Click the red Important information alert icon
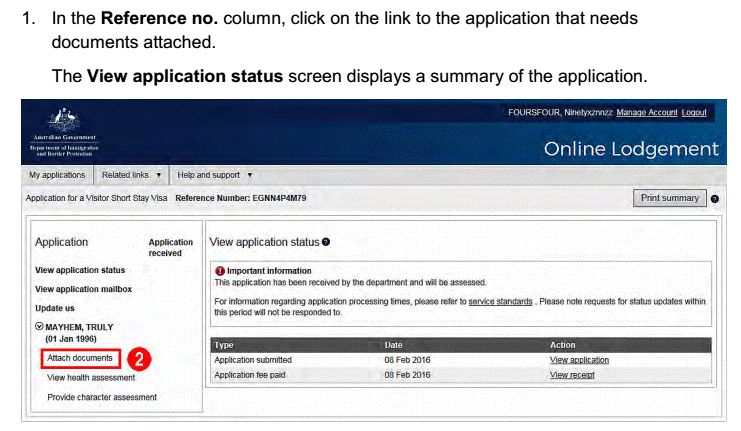This screenshot has width=741, height=431. click(220, 271)
